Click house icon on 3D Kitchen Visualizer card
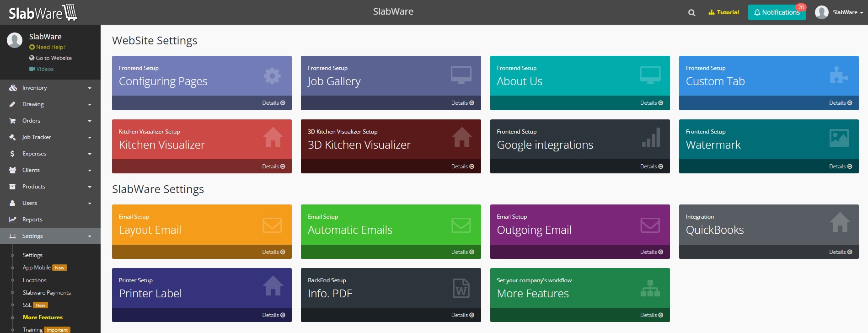The image size is (868, 333). (x=462, y=137)
